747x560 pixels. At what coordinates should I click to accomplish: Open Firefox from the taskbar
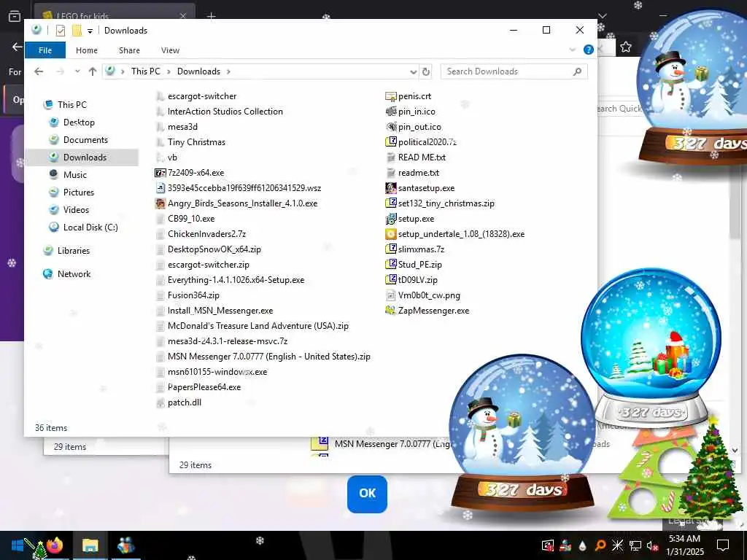(55, 545)
